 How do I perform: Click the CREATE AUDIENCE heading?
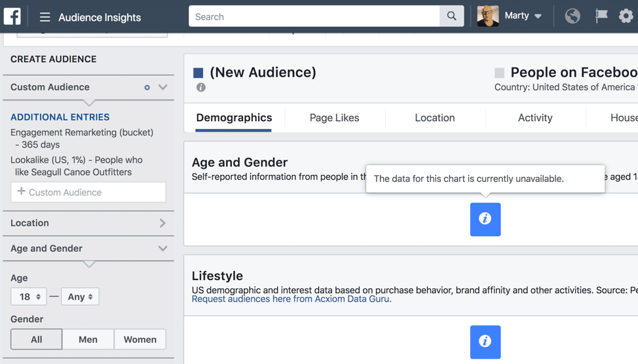click(x=53, y=59)
